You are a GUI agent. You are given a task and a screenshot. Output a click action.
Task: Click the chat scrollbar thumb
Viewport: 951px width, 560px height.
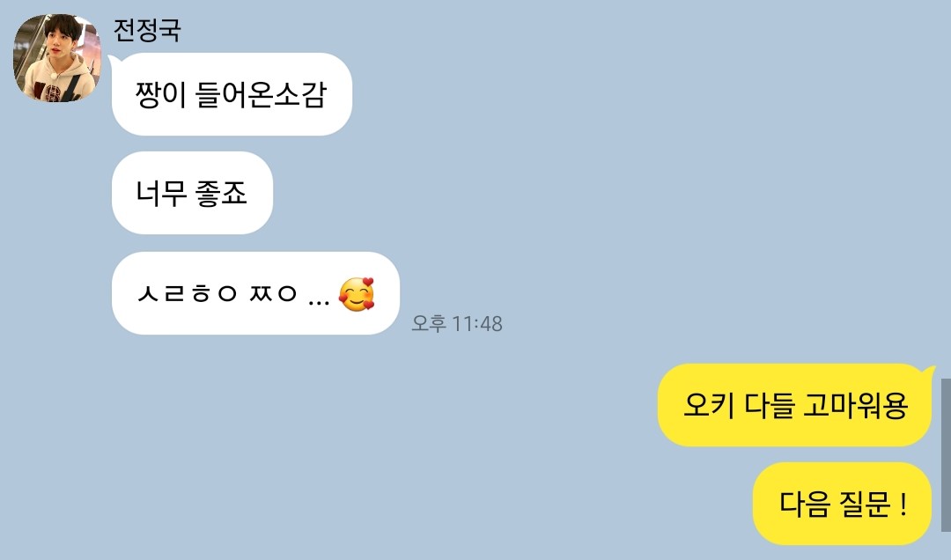coord(946,454)
